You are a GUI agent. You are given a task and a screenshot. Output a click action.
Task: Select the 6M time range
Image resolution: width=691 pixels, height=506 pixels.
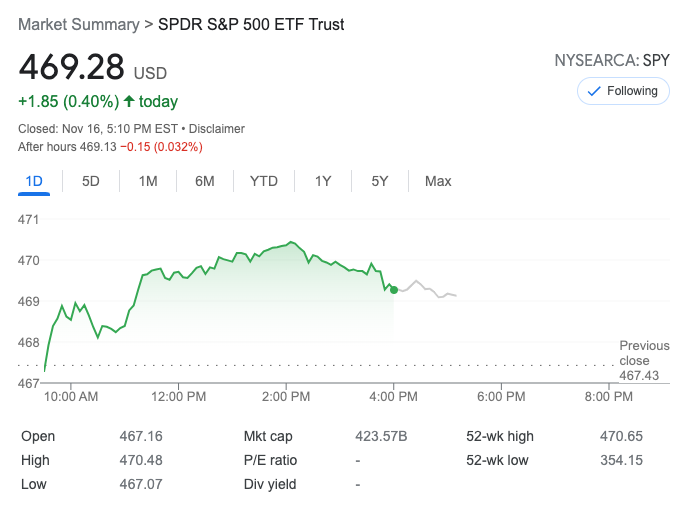pos(205,181)
